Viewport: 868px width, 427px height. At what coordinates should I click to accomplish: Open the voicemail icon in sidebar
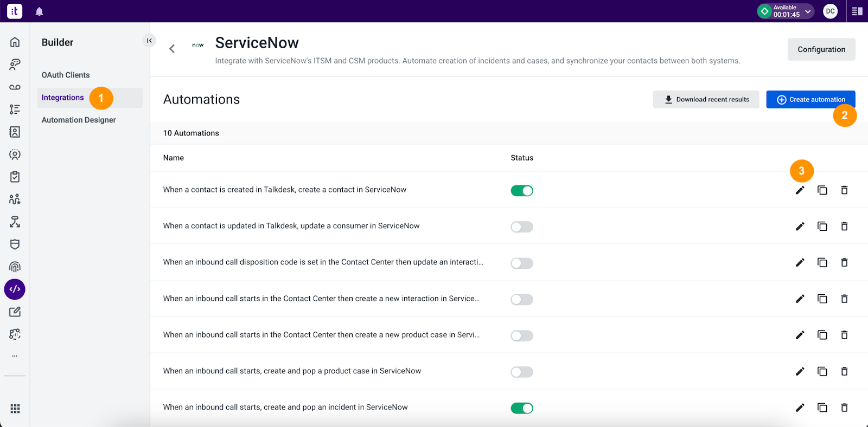click(15, 87)
